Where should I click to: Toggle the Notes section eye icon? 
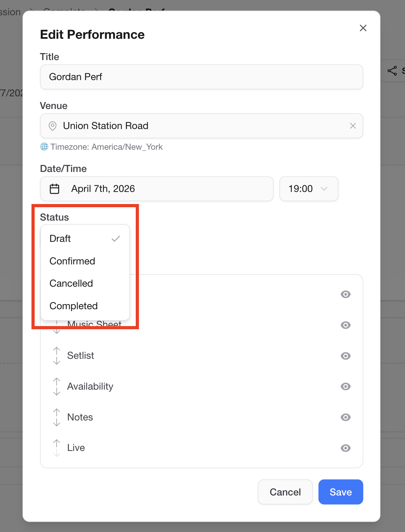point(346,417)
